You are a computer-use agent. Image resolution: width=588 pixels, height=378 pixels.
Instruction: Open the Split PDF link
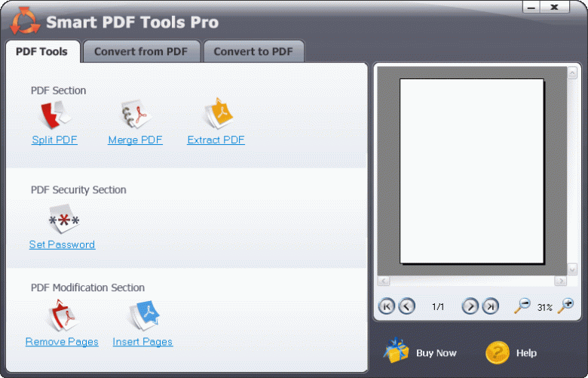(x=54, y=140)
